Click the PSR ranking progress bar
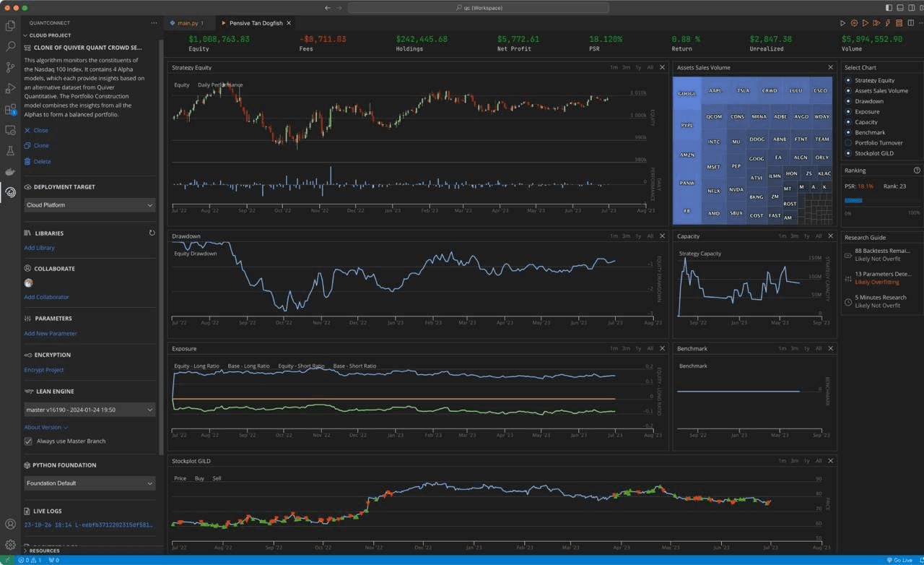Screen dimensions: 924x565 pos(882,200)
